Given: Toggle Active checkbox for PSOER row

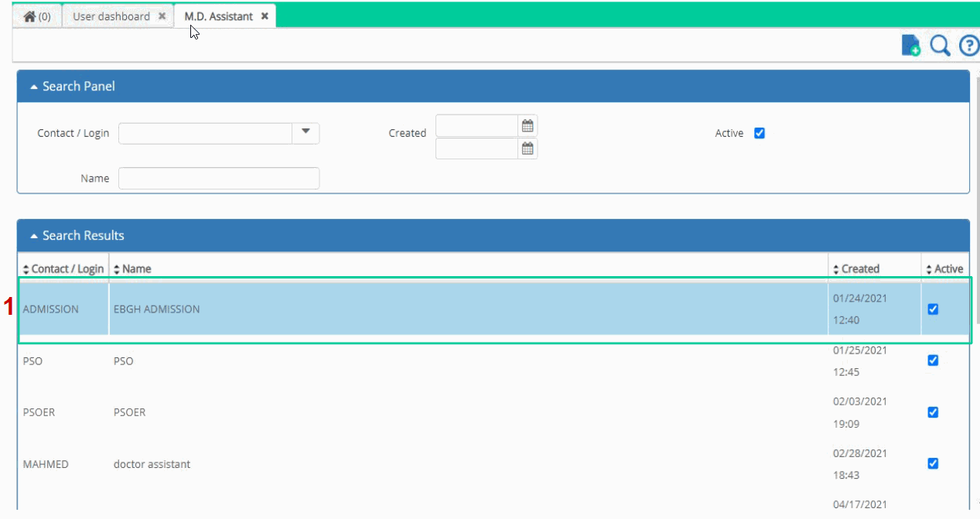Looking at the screenshot, I should [933, 412].
